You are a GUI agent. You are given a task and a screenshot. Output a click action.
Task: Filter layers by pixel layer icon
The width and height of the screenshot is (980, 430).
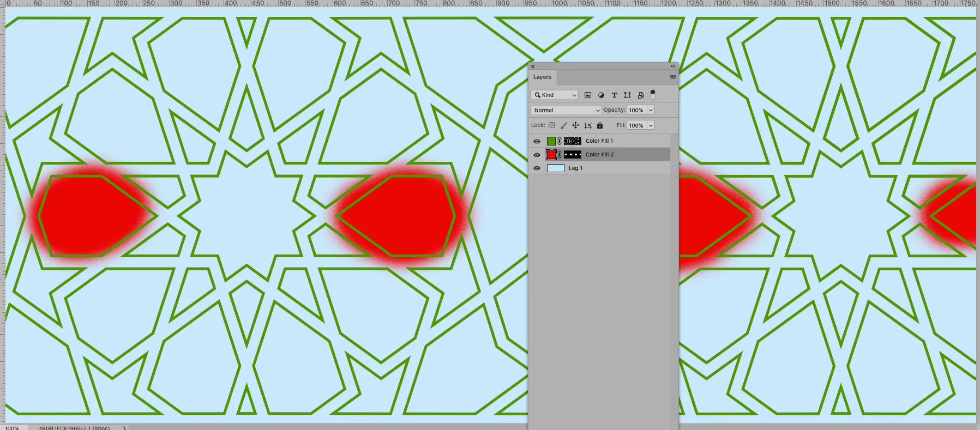pyautogui.click(x=588, y=95)
